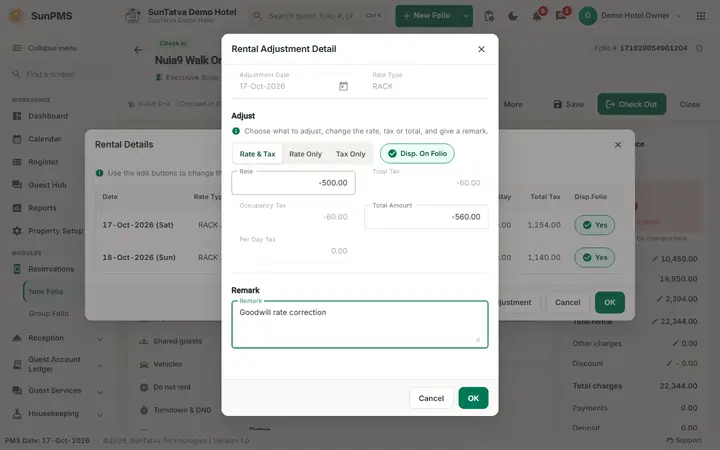
Task: Edit the 2,394.00 tax pencil icon
Action: point(659,299)
